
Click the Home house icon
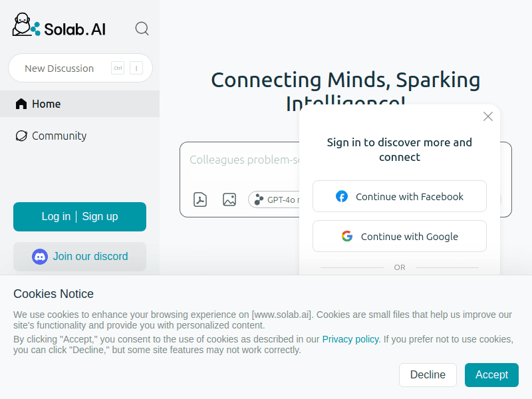(x=21, y=104)
